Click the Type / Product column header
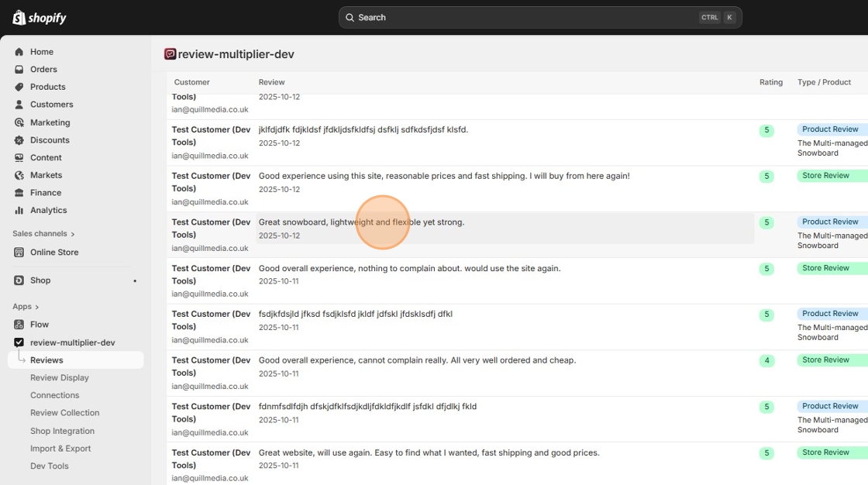 tap(824, 82)
